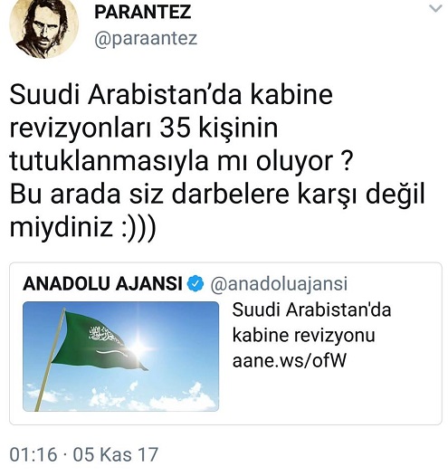Select the tweet's first line "Suudi Arabistan'da kabine"

tap(171, 95)
